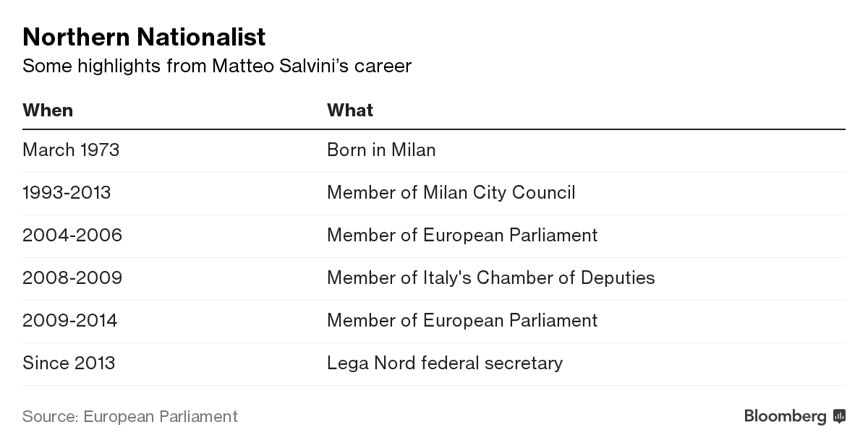This screenshot has height=448, width=868.
Task: Click the "2008-2009" date cell
Action: (72, 277)
